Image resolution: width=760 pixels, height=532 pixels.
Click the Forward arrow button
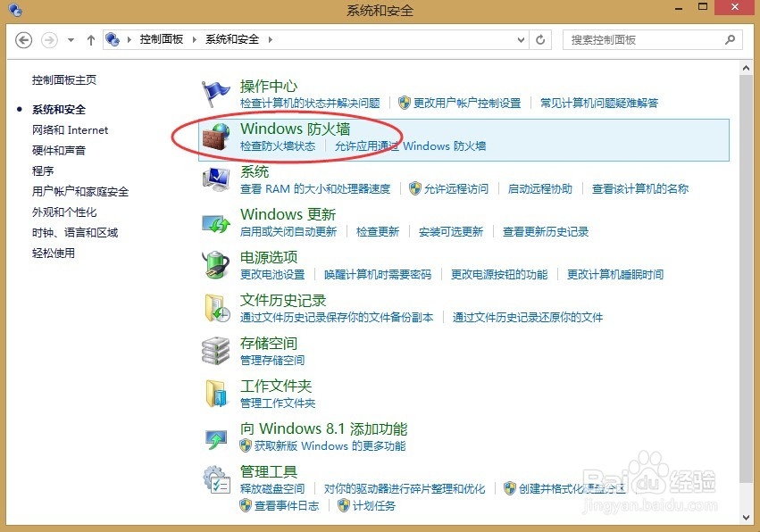pos(49,40)
